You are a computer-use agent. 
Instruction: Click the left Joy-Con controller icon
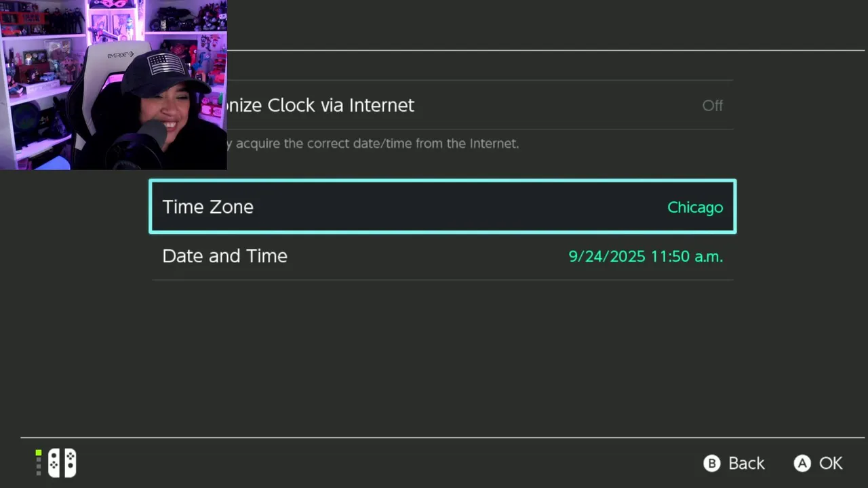click(54, 463)
